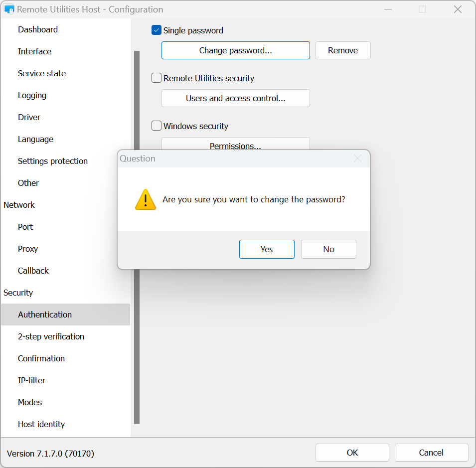Viewport: 476px width, 468px height.
Task: Open the IP-filter section
Action: (31, 380)
